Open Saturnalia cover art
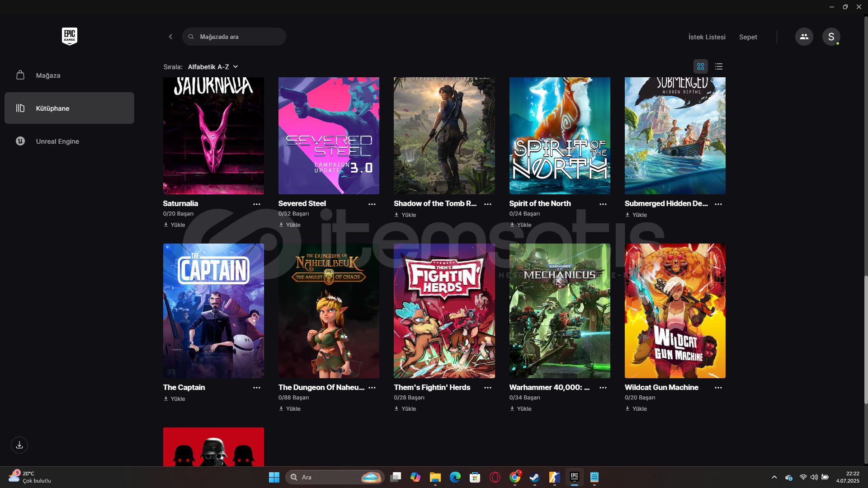The height and width of the screenshot is (488, 868). pos(213,136)
